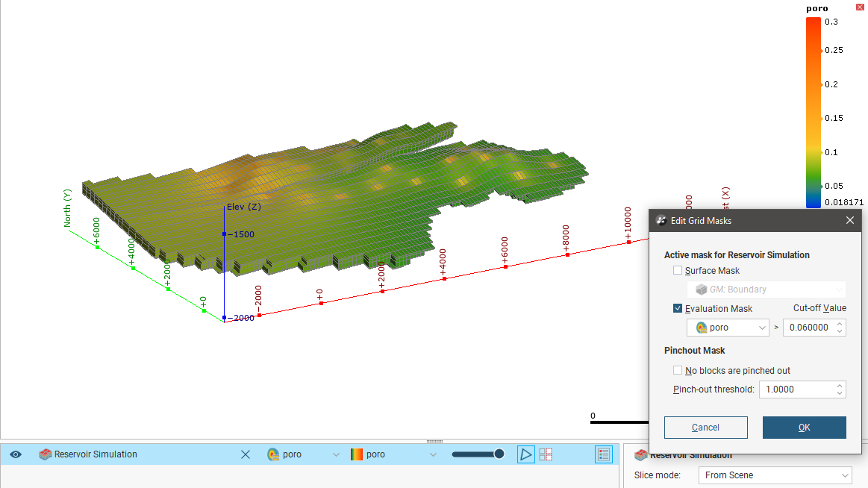Close the poro legend with red X
This screenshot has width=868, height=488.
(860, 7)
